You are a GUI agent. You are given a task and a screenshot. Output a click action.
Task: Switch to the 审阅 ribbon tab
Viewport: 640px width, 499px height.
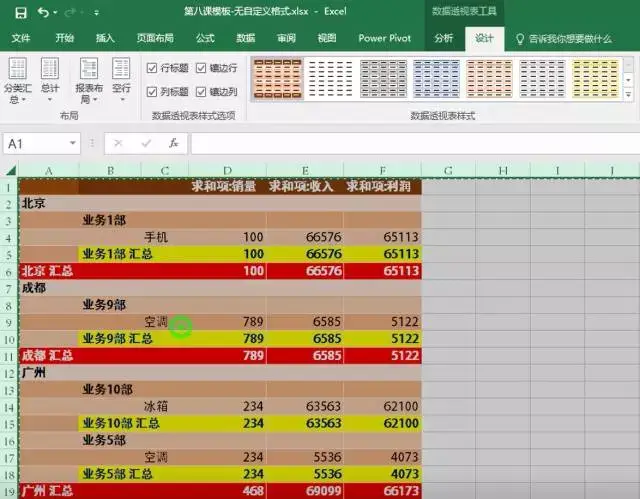(286, 38)
